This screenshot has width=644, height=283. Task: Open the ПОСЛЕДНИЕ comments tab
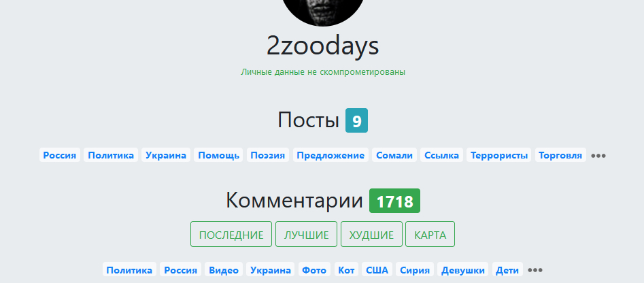click(231, 235)
